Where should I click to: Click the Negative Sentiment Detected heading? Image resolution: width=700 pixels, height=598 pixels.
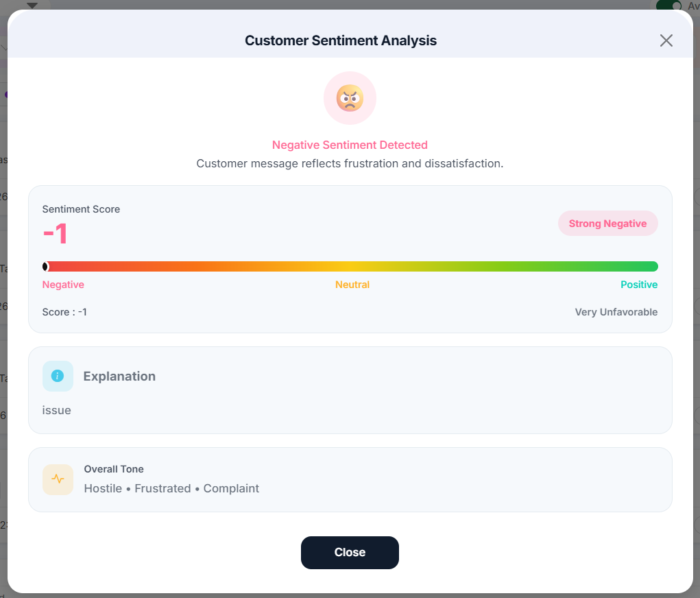pyautogui.click(x=350, y=145)
